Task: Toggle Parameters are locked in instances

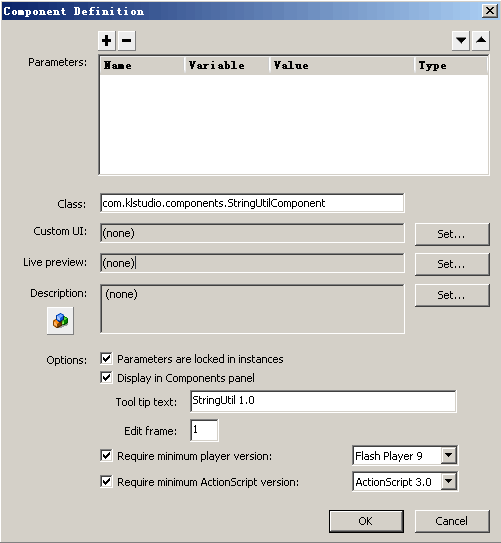Action: [106, 358]
